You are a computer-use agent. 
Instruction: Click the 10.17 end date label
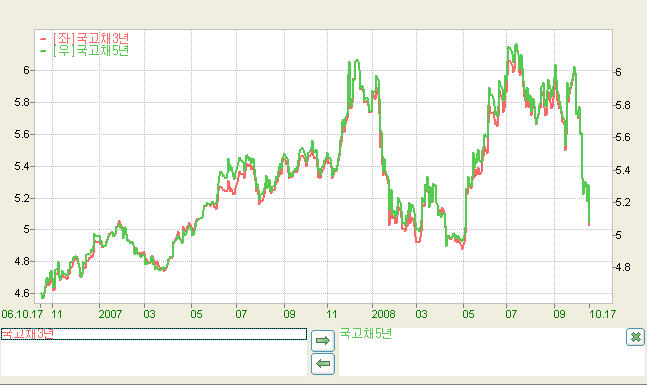pyautogui.click(x=602, y=314)
